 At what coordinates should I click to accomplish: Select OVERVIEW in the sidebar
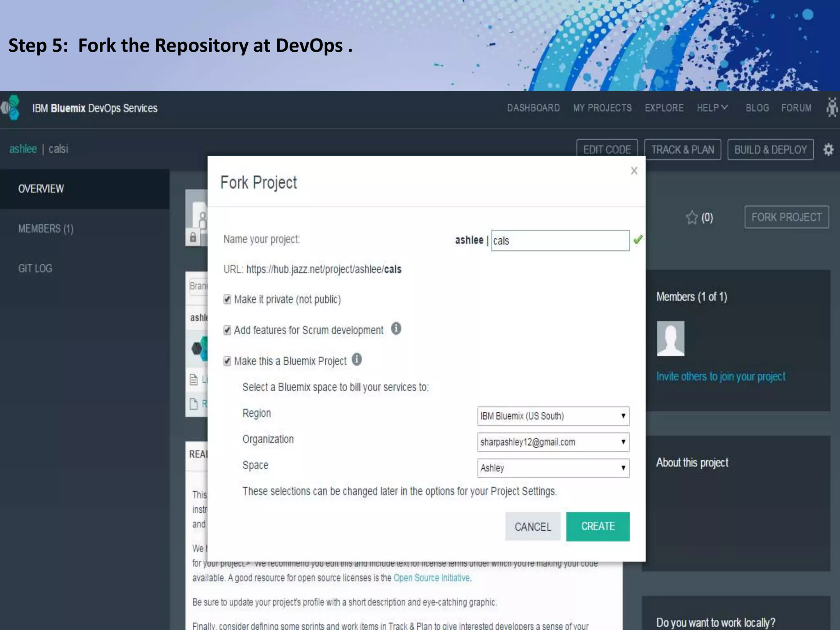point(85,189)
